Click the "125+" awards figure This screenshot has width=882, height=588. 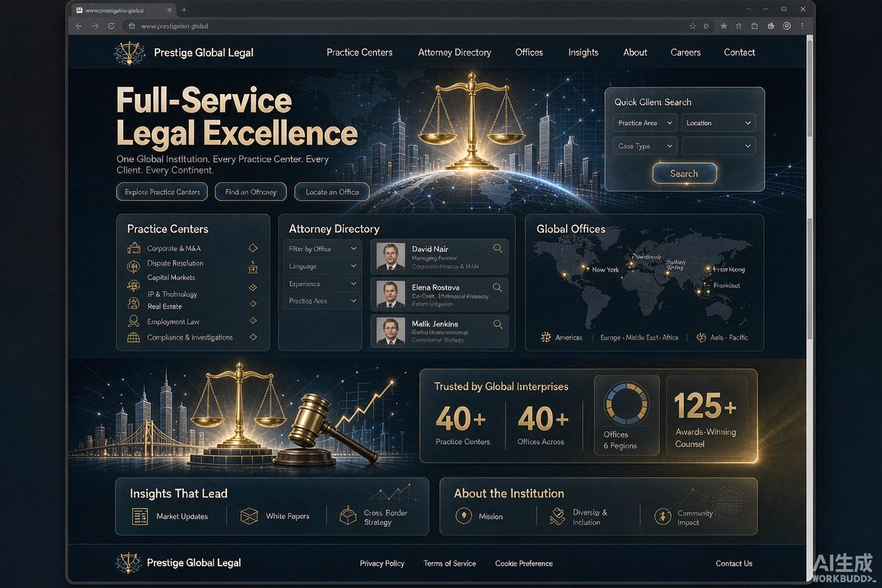click(x=706, y=405)
